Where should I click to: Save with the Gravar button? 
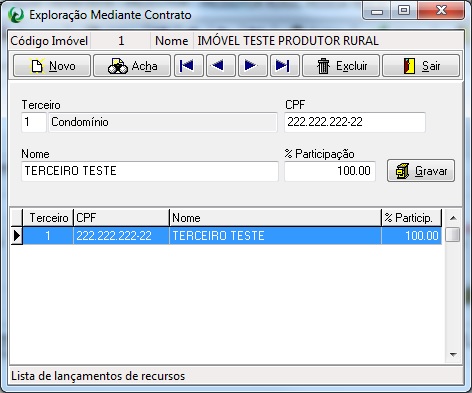tap(421, 171)
